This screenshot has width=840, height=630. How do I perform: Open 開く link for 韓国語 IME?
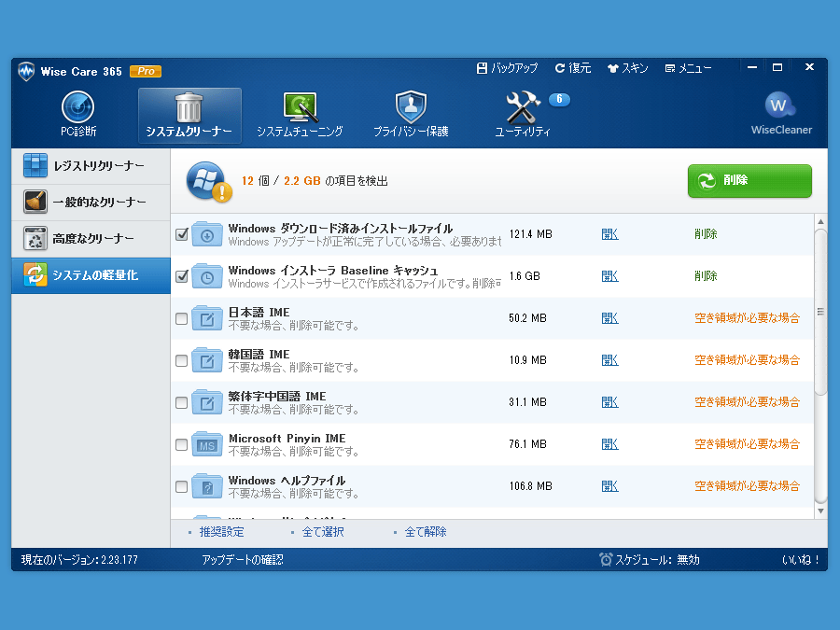609,360
